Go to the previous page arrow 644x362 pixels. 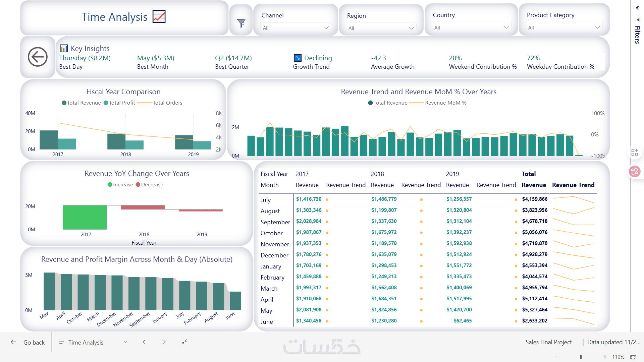click(144, 342)
